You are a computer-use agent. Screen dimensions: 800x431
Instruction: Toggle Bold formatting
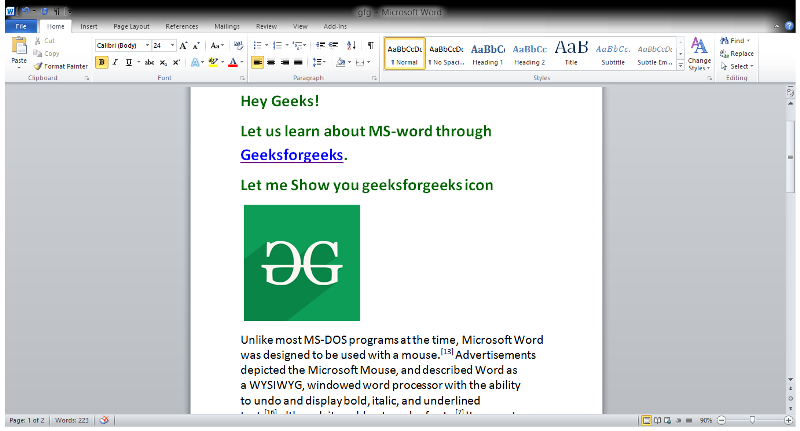[102, 62]
